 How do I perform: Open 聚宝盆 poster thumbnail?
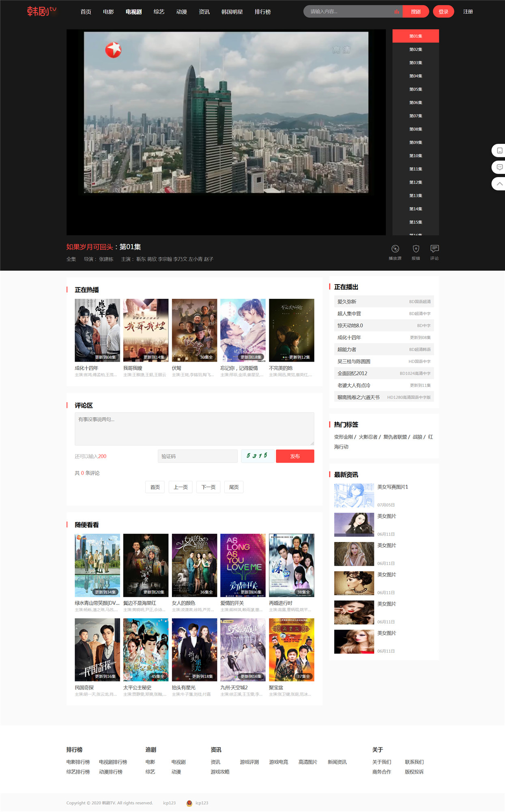[292, 650]
